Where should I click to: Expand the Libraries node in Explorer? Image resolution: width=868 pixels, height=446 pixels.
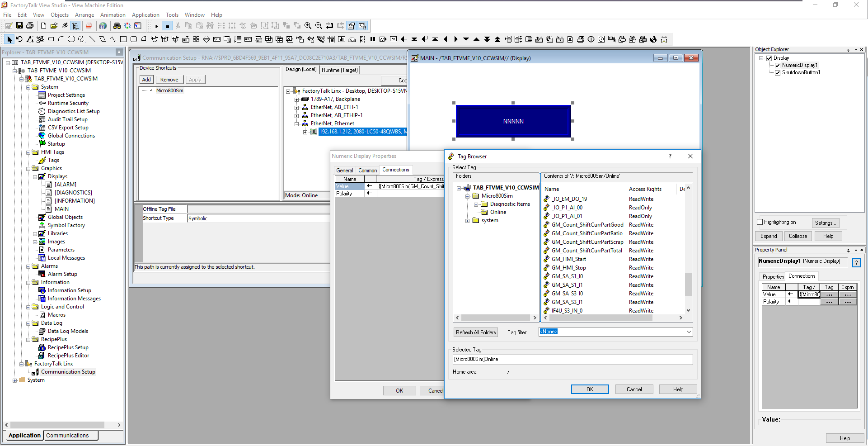[35, 234]
